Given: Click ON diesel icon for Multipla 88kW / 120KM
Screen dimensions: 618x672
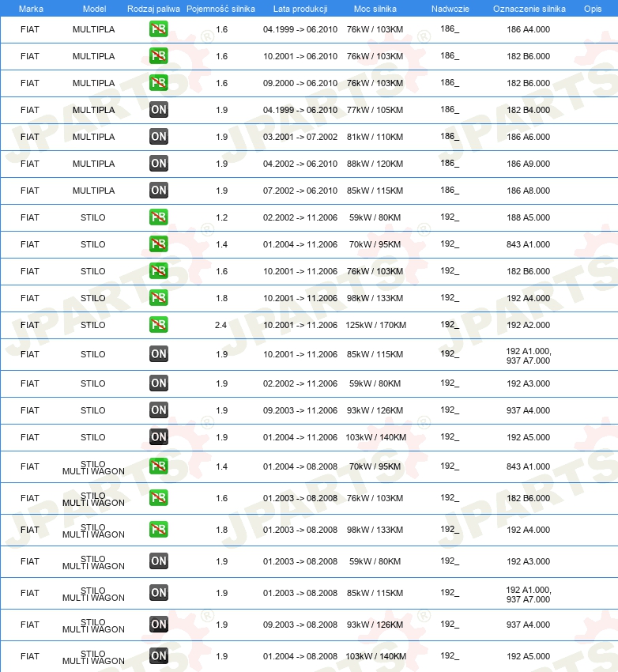Looking at the screenshot, I should pos(159,164).
